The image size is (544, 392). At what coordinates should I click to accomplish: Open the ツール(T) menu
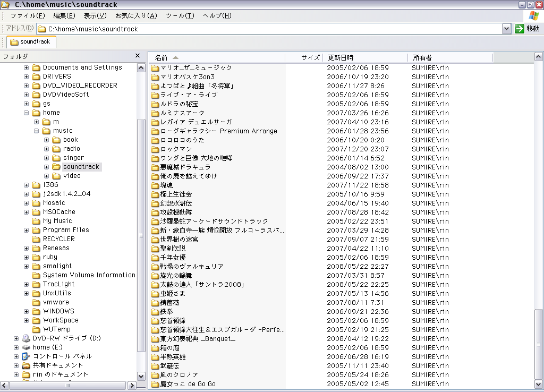click(180, 15)
